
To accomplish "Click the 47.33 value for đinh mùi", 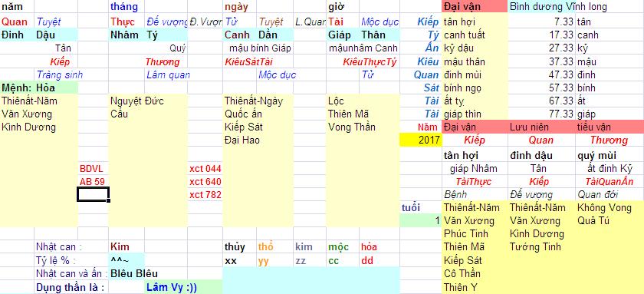I will coord(542,74).
